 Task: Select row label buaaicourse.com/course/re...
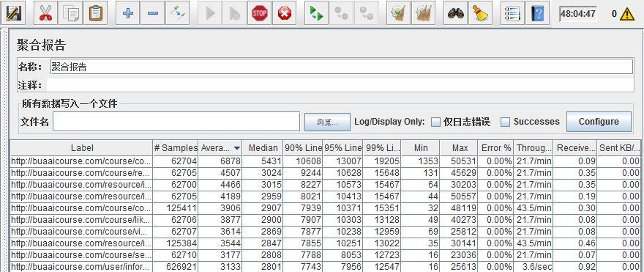(81, 173)
